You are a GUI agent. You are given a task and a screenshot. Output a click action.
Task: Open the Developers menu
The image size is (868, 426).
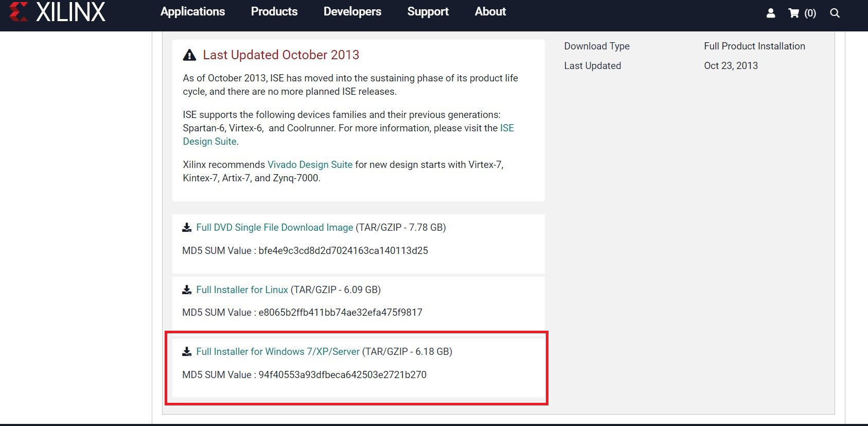point(352,11)
